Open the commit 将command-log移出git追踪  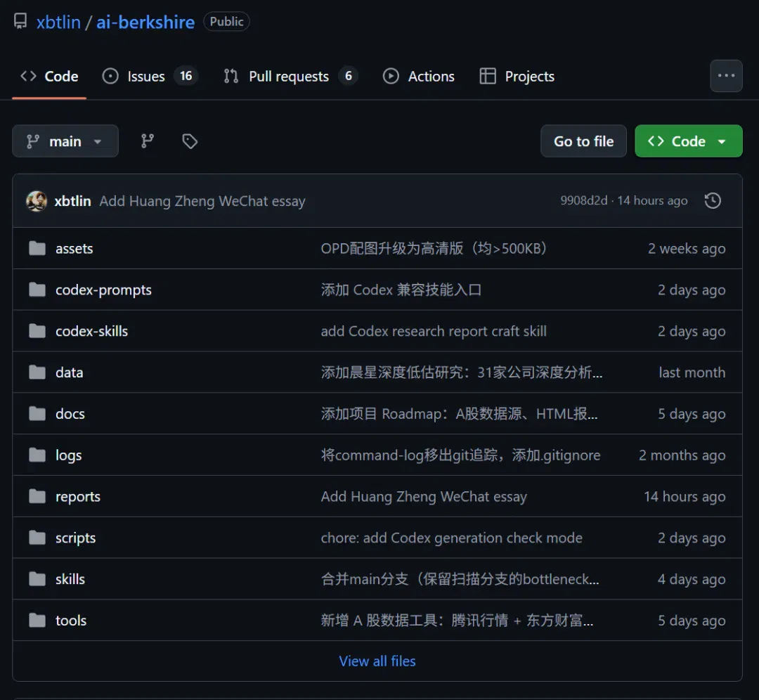tap(460, 455)
